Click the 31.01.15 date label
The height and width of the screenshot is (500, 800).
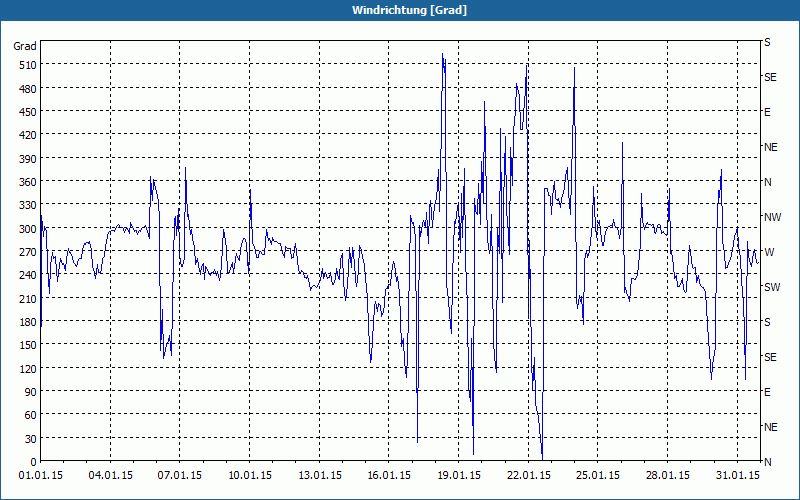pos(737,476)
